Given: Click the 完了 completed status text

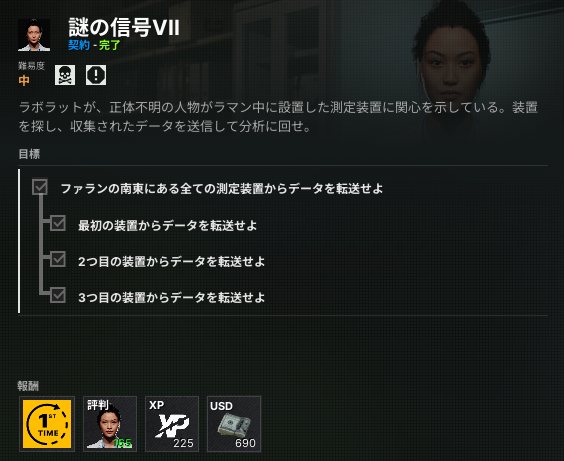Looking at the screenshot, I should (109, 45).
